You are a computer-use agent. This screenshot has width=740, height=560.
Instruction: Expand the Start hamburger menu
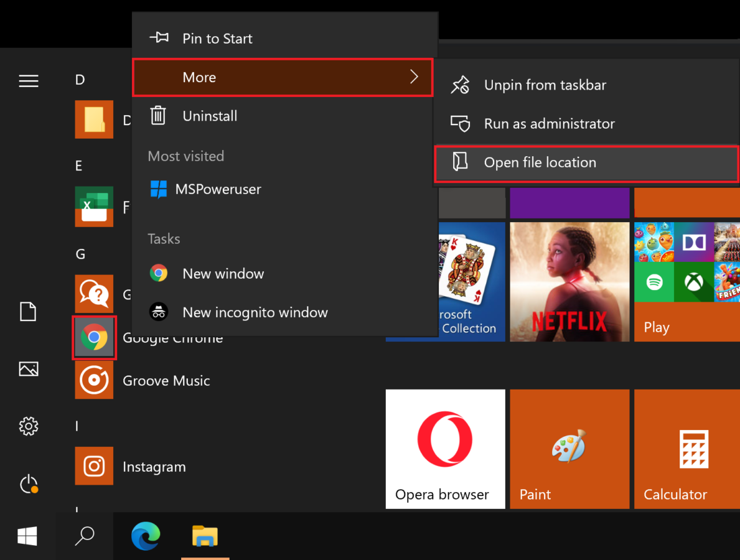coord(29,81)
